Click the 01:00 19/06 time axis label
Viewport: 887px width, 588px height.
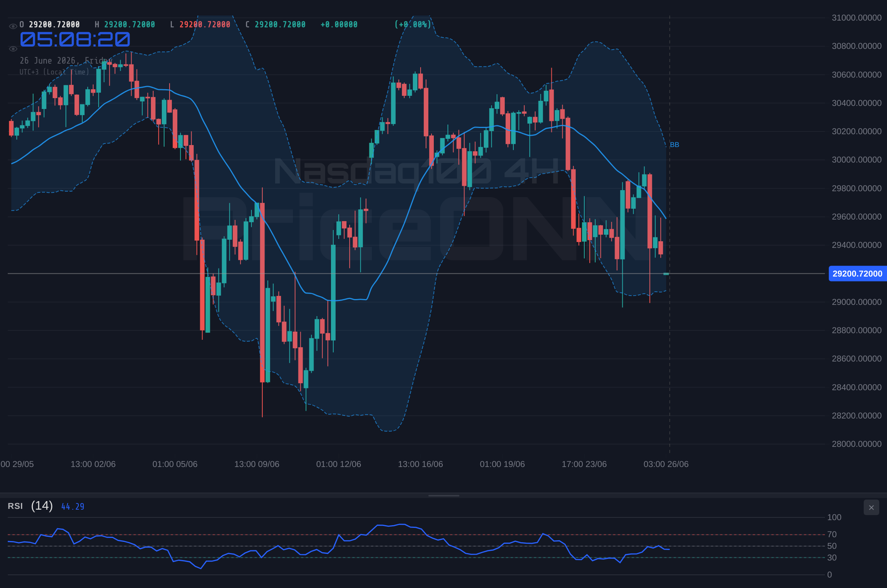coord(502,464)
